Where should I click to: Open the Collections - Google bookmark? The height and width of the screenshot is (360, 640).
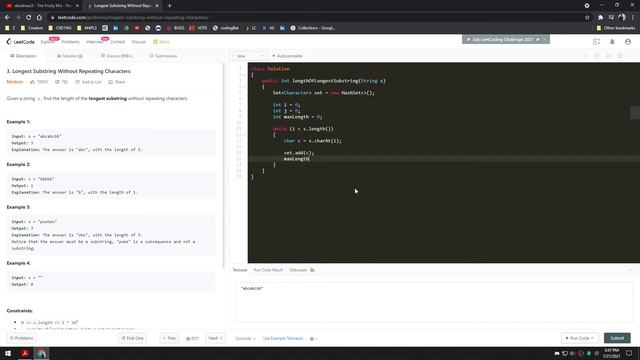(313, 28)
